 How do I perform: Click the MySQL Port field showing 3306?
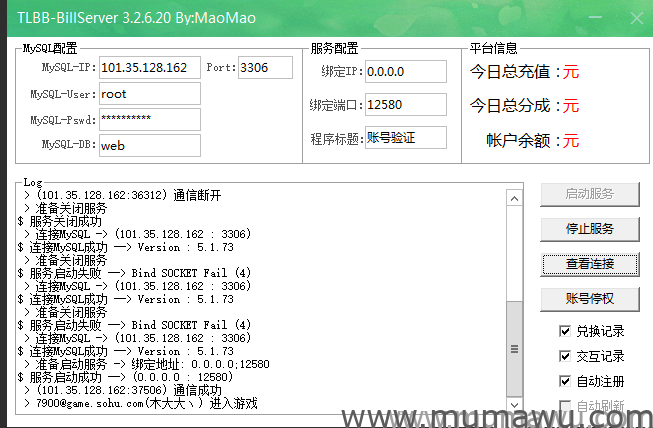(265, 67)
